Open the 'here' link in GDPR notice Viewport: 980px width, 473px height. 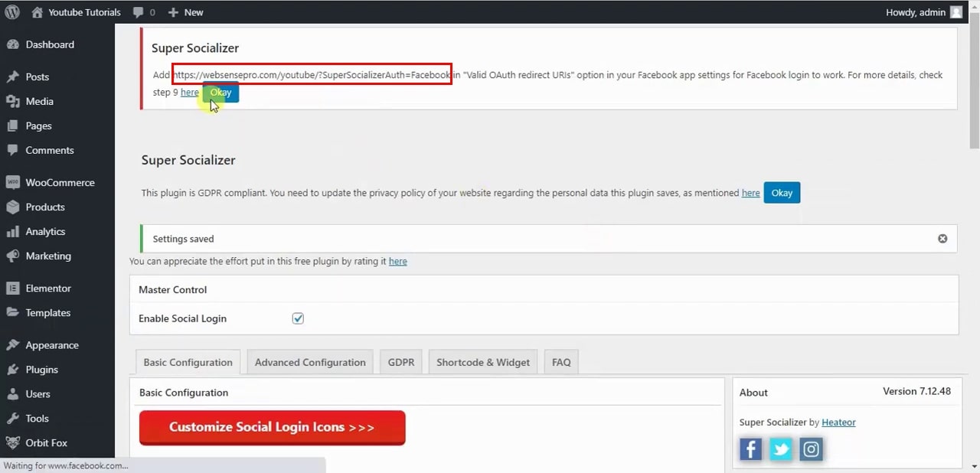click(750, 193)
